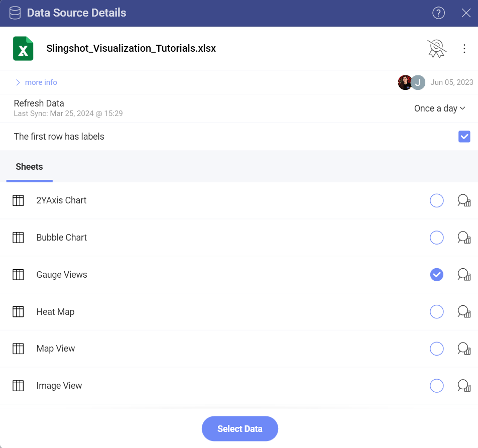478x448 pixels.
Task: Select the 2YAxis Chart radio button
Action: 436,200
